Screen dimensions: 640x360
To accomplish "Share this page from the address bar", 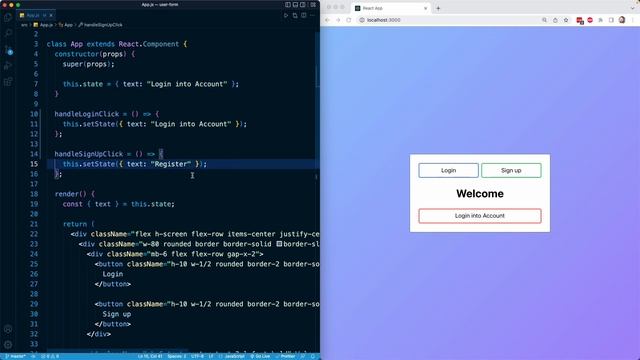I will click(x=555, y=20).
